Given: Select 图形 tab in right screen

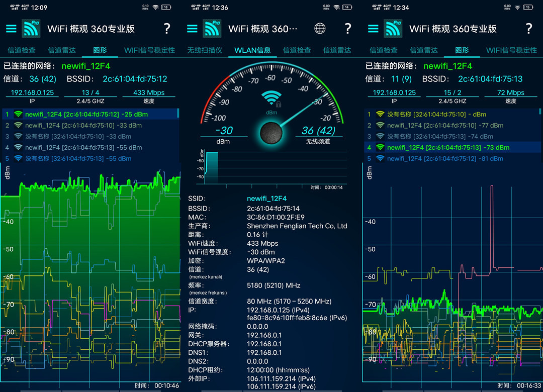Looking at the screenshot, I should click(462, 50).
